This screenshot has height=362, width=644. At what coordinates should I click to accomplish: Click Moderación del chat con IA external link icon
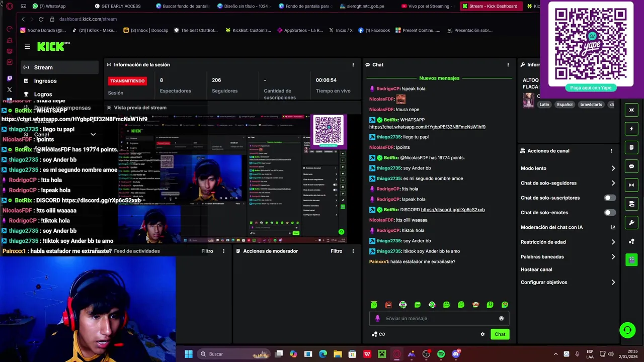click(x=613, y=227)
